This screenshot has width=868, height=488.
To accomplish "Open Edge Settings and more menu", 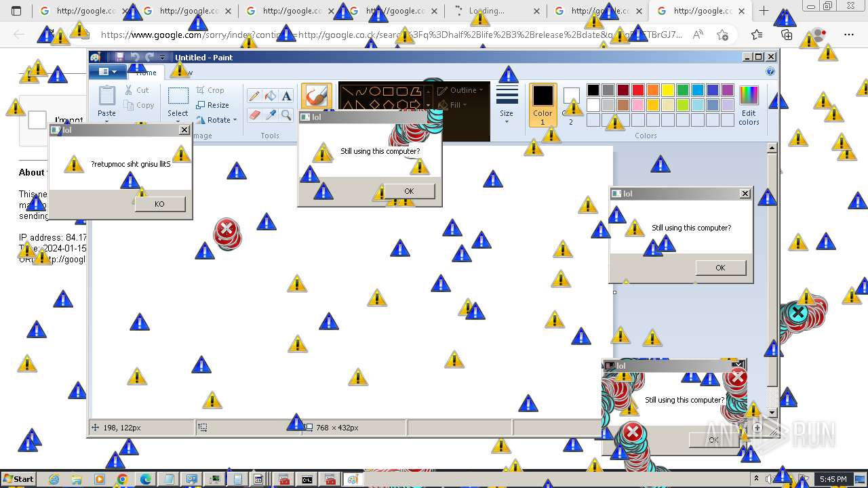I will click(x=849, y=35).
